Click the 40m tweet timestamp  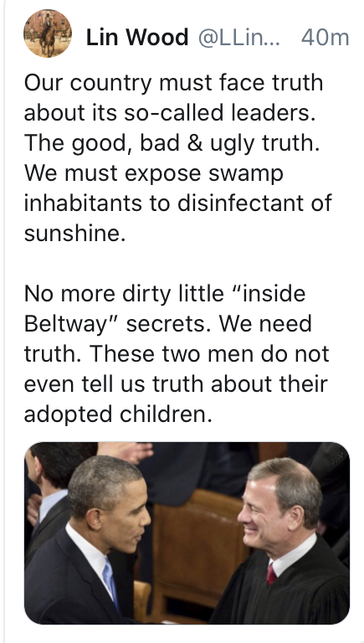point(325,38)
